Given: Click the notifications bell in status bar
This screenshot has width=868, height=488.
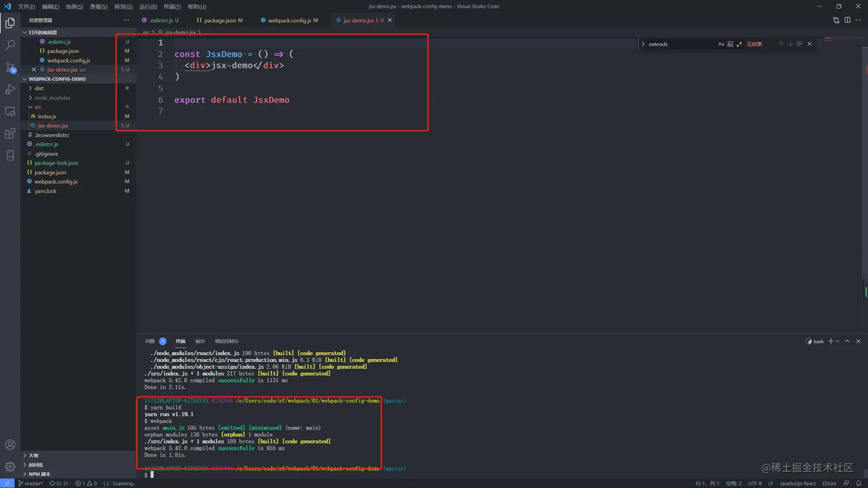Looking at the screenshot, I should [x=859, y=483].
